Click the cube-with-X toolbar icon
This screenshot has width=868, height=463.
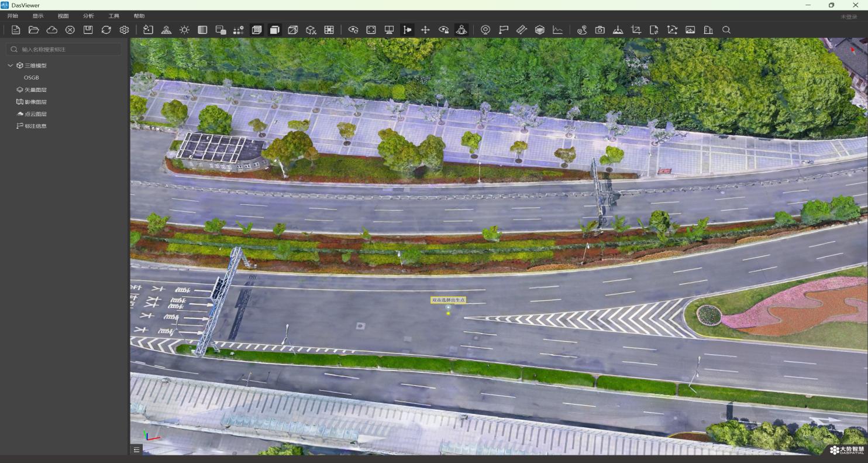[x=311, y=30]
